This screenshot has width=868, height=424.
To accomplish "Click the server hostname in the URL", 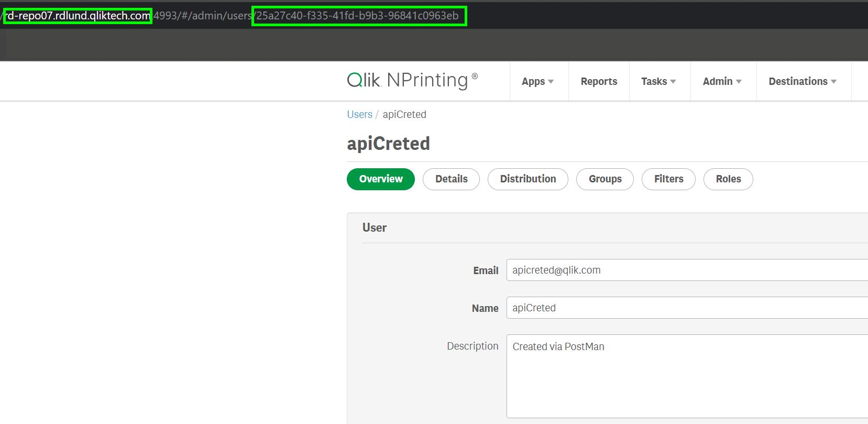I will click(x=78, y=16).
